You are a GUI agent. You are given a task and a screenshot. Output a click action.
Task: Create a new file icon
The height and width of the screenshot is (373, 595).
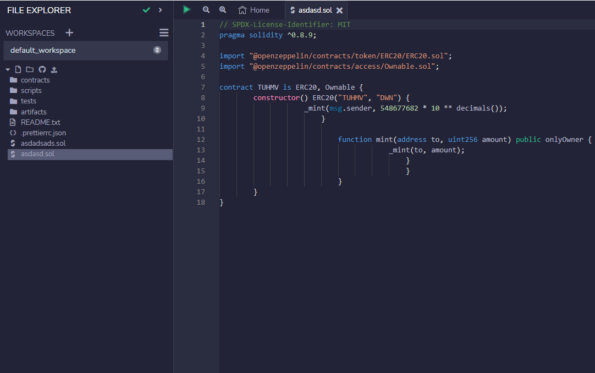tap(18, 69)
